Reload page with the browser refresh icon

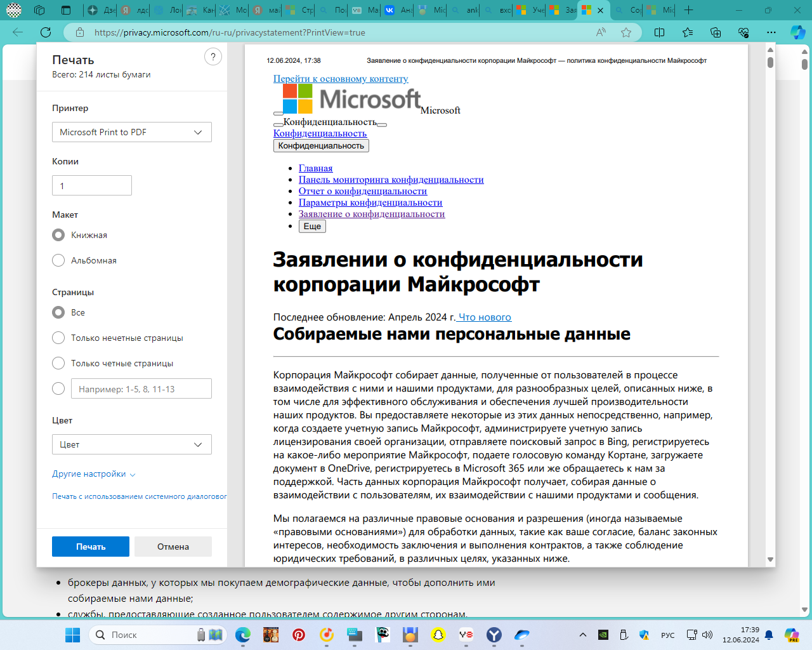pyautogui.click(x=46, y=32)
